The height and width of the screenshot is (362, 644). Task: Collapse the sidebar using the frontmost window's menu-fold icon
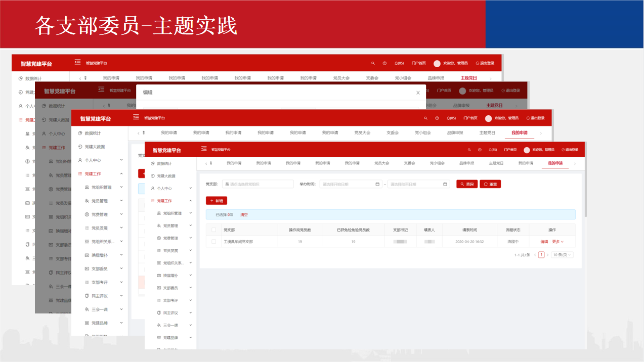[x=204, y=149]
